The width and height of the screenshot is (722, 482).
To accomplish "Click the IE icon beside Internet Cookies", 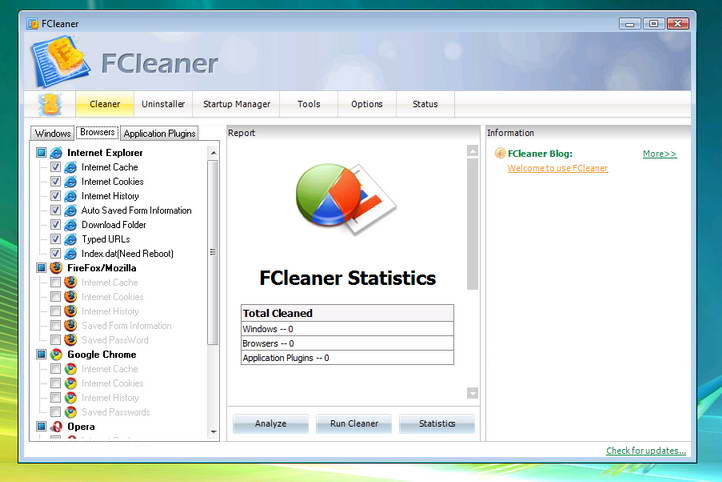I will point(70,182).
